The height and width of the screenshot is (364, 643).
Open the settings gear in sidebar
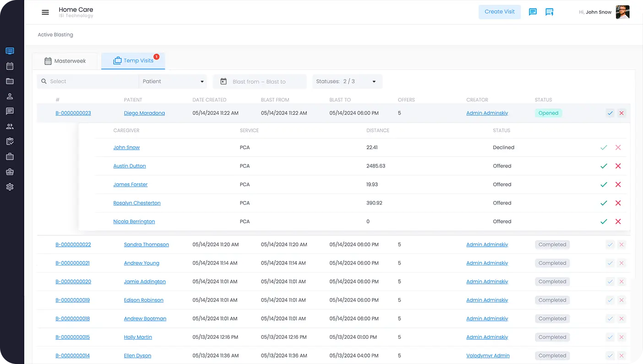coord(10,187)
